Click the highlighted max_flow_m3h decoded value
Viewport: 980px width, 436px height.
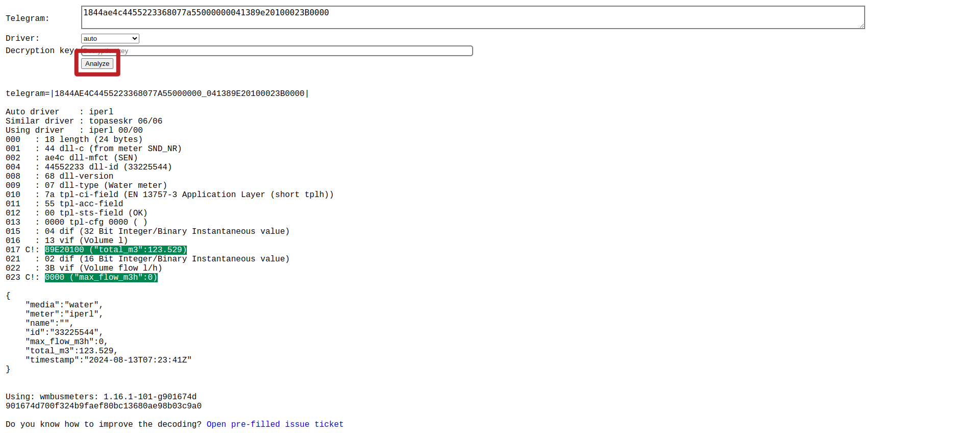tap(101, 277)
